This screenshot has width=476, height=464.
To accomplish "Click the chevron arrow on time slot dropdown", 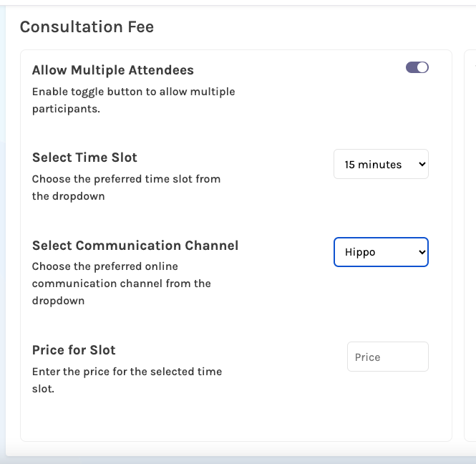I will 422,164.
